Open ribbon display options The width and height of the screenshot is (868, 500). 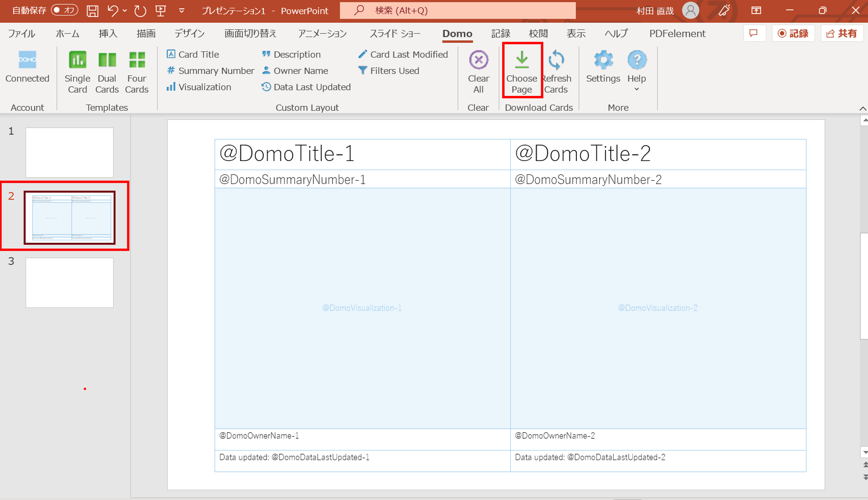[x=756, y=10]
